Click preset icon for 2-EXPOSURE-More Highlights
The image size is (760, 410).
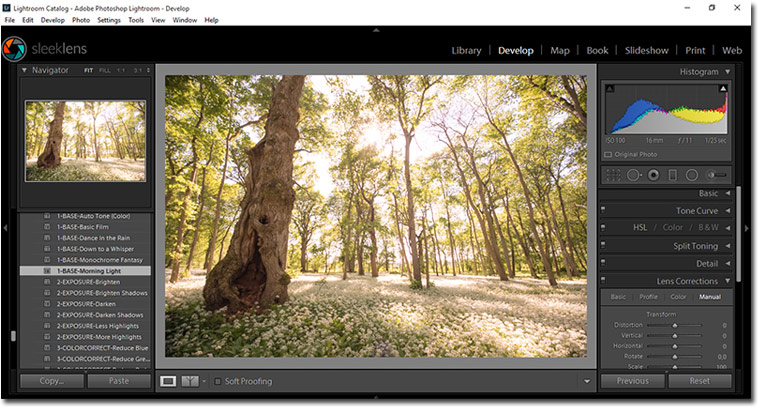coord(47,337)
